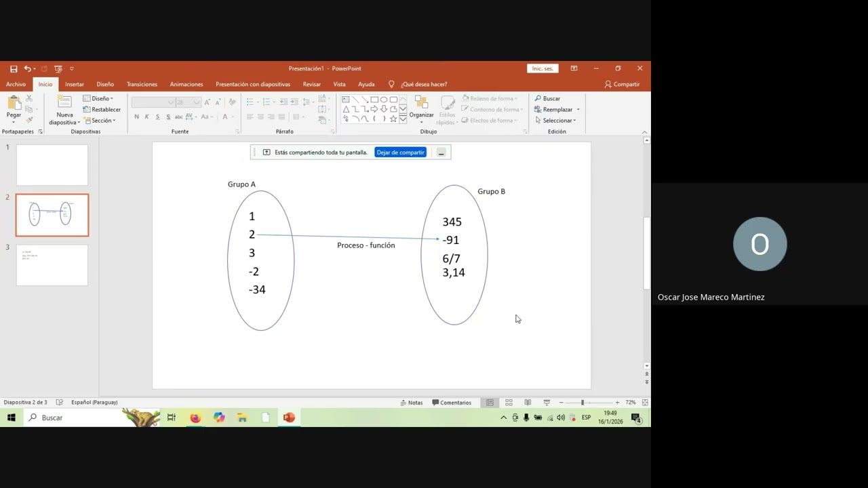
Task: Increase list indent level
Action: (x=294, y=102)
